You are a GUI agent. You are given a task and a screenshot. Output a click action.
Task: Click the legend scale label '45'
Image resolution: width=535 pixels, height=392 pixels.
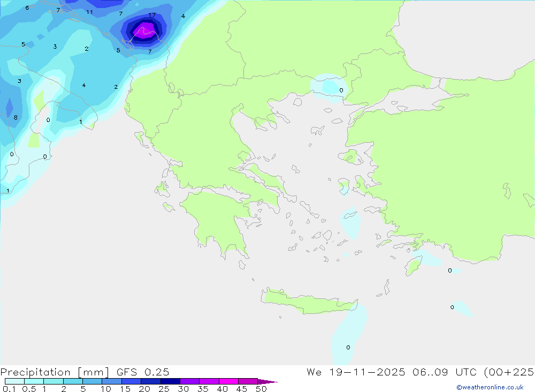pos(242,389)
